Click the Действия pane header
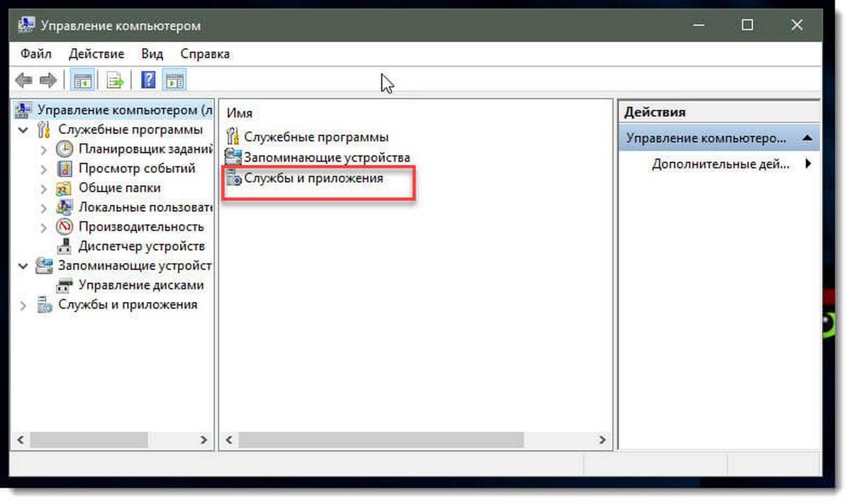851x504 pixels. tap(719, 112)
